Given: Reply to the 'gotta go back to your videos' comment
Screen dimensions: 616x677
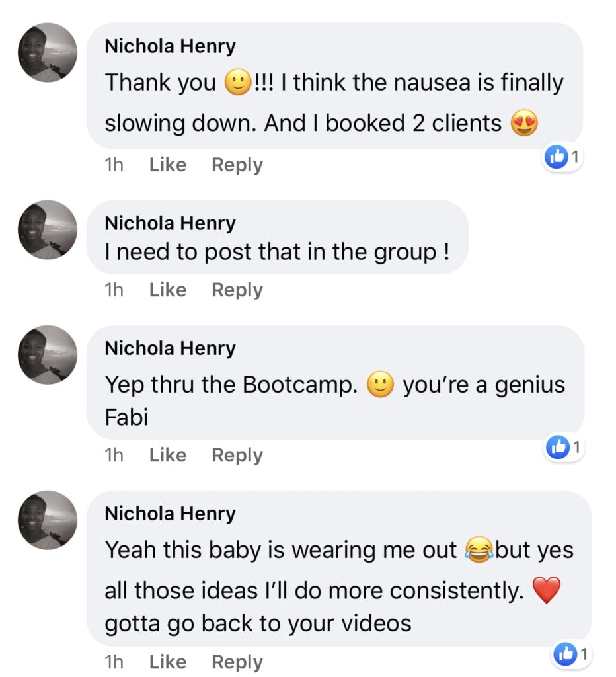Looking at the screenshot, I should coord(237,662).
